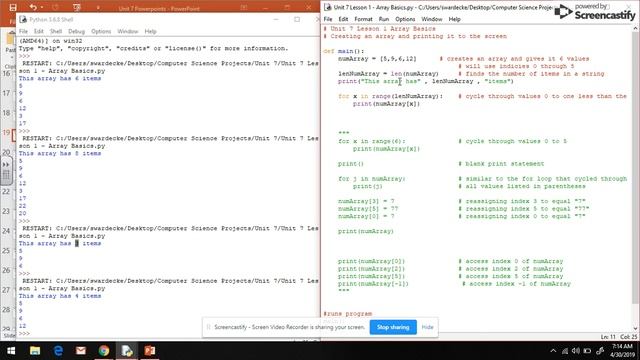Click the pen workspace link tray icon

[x=600, y=351]
